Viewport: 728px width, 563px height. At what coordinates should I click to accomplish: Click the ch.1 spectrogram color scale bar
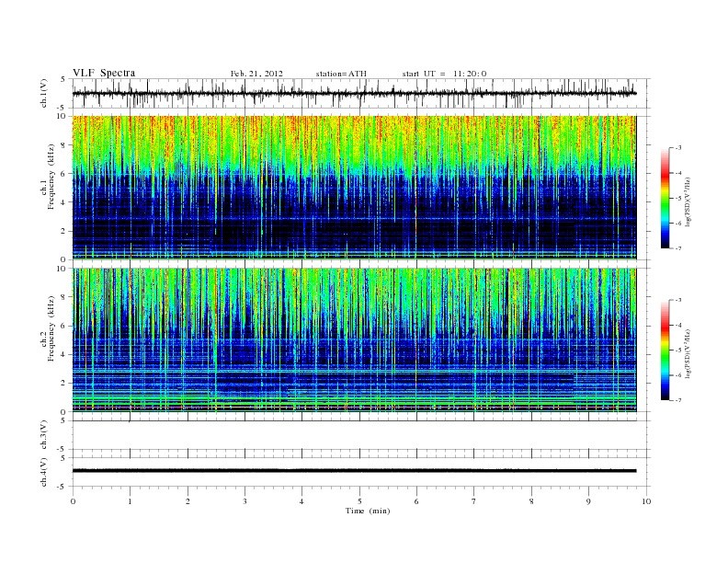click(665, 198)
